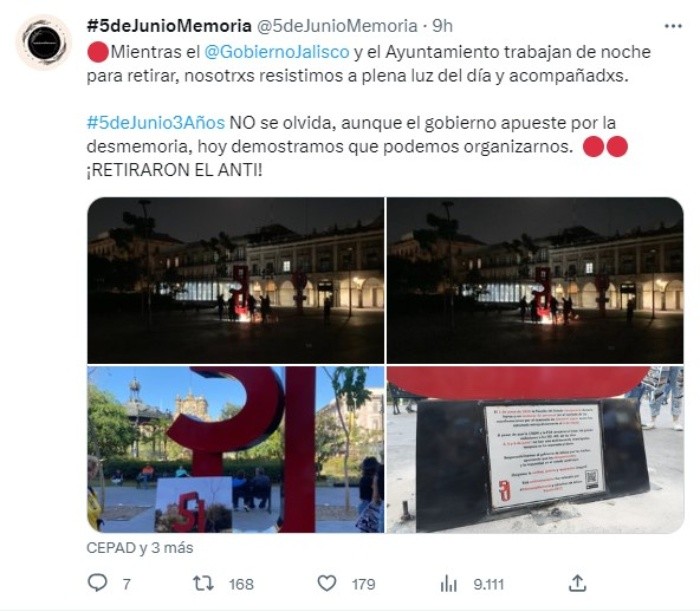
Task: Click the @GobiernoJalisco mention link
Action: (x=277, y=52)
